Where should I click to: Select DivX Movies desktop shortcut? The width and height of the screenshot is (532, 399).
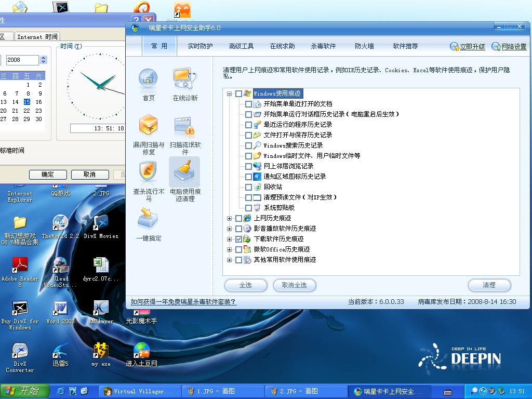click(101, 227)
